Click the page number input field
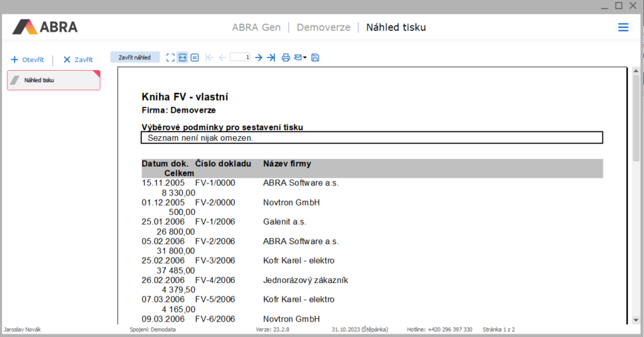This screenshot has height=337, width=644. click(x=240, y=58)
